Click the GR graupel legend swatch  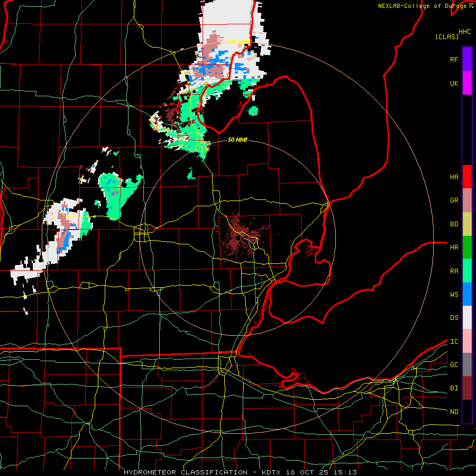point(467,200)
